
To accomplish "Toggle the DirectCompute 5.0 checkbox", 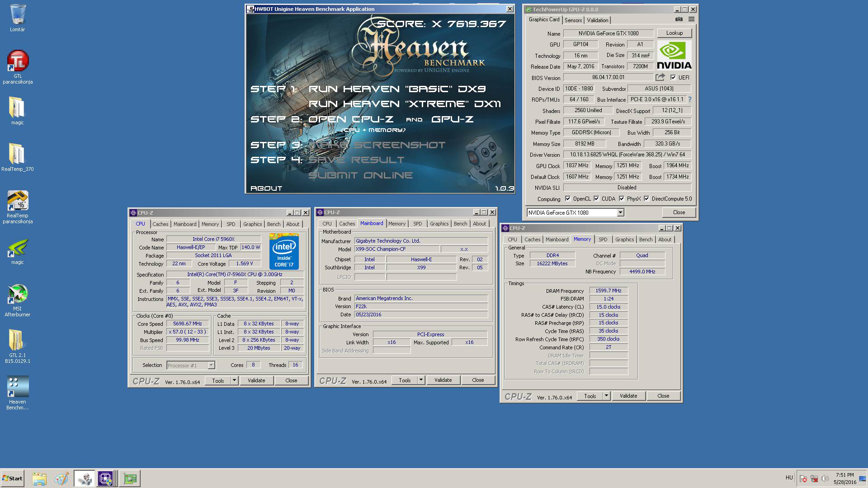I will [646, 199].
